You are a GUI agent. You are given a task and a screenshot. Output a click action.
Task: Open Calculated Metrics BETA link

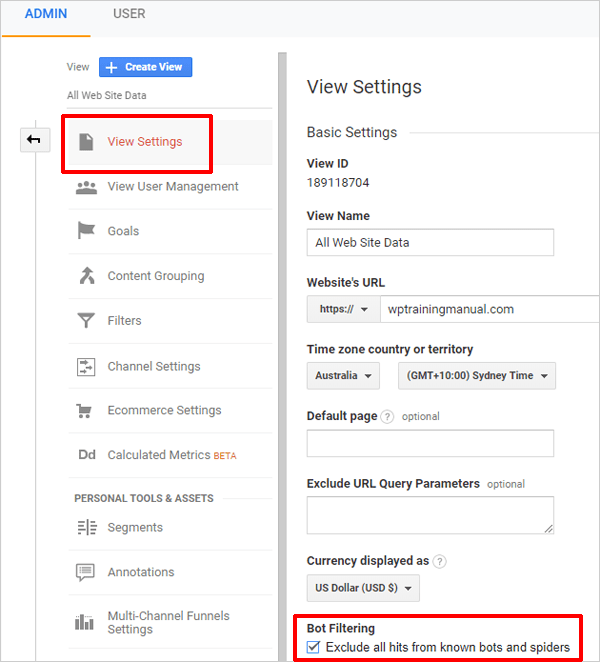pyautogui.click(x=171, y=455)
